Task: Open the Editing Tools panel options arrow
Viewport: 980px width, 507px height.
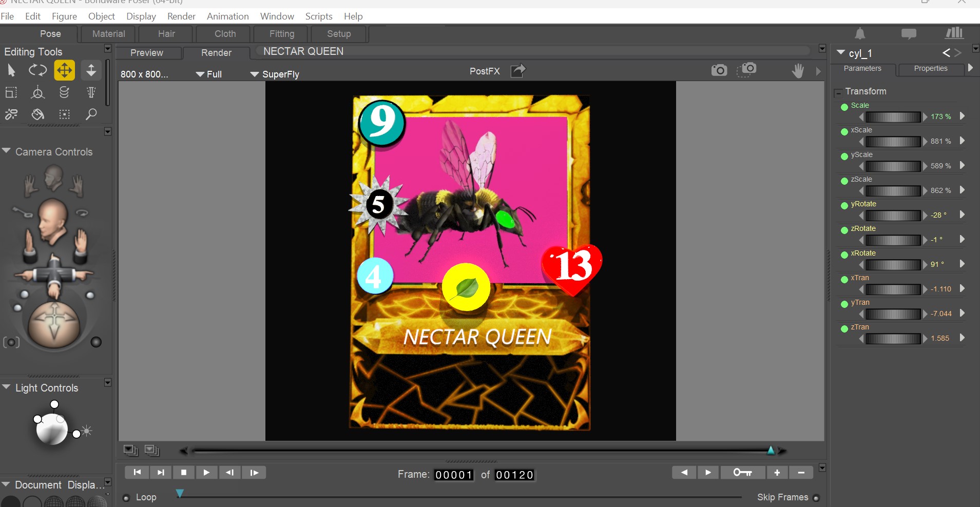Action: click(108, 48)
